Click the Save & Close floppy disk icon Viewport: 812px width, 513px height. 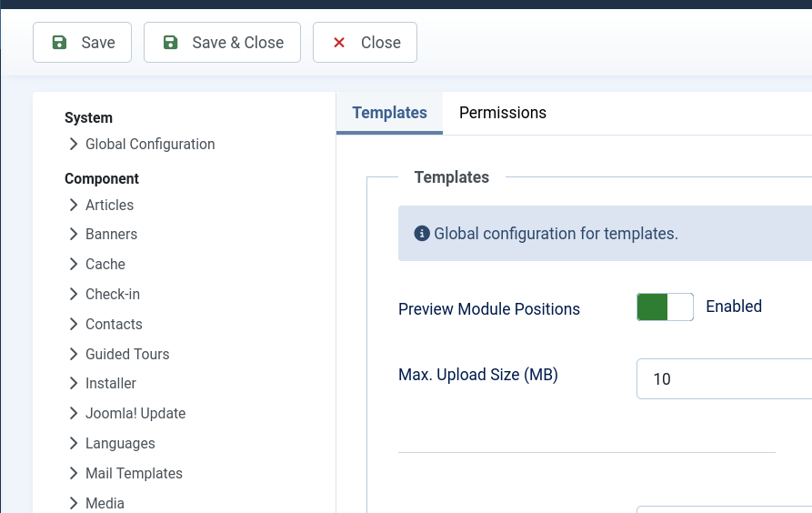click(x=170, y=43)
